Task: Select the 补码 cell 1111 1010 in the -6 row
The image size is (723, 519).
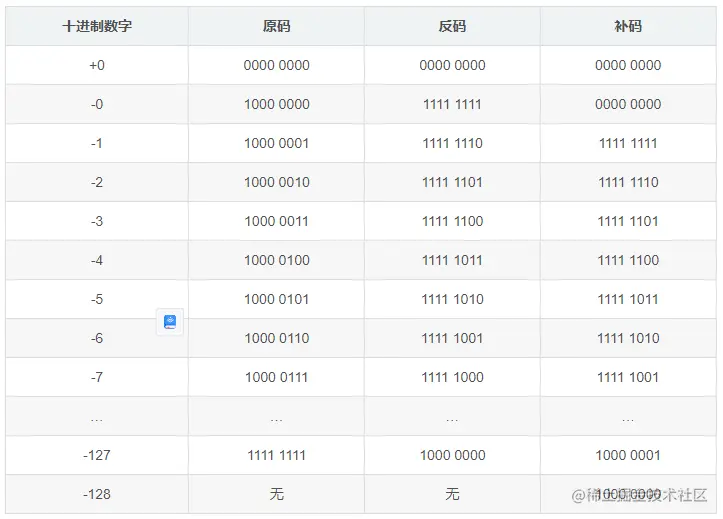Action: pos(628,338)
